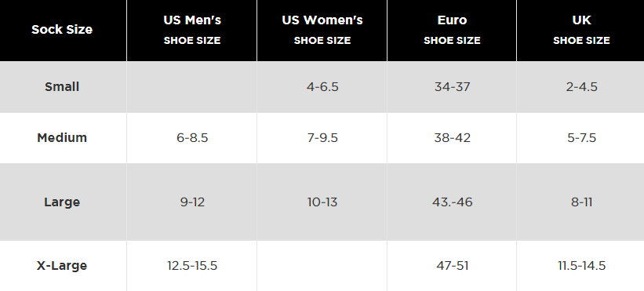Image resolution: width=644 pixels, height=291 pixels.
Task: Click the US Women's shoe size header
Action: 322,30
